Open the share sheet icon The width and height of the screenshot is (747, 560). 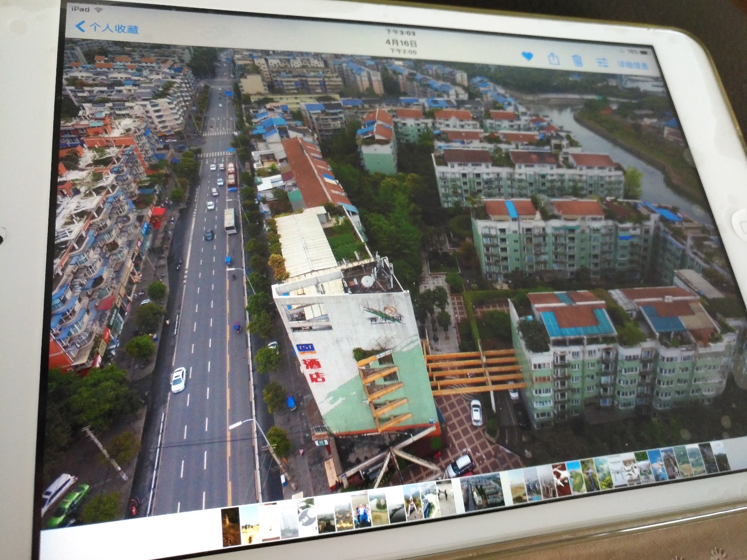click(x=553, y=59)
